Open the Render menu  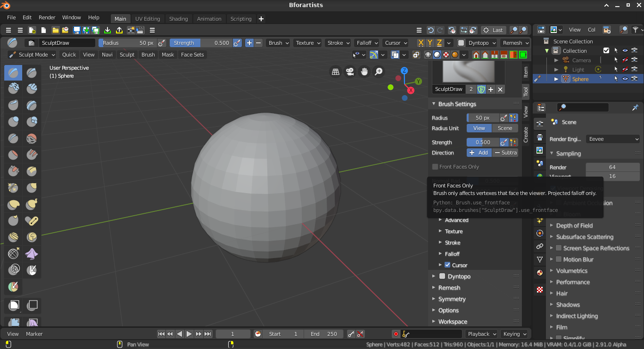tap(47, 17)
